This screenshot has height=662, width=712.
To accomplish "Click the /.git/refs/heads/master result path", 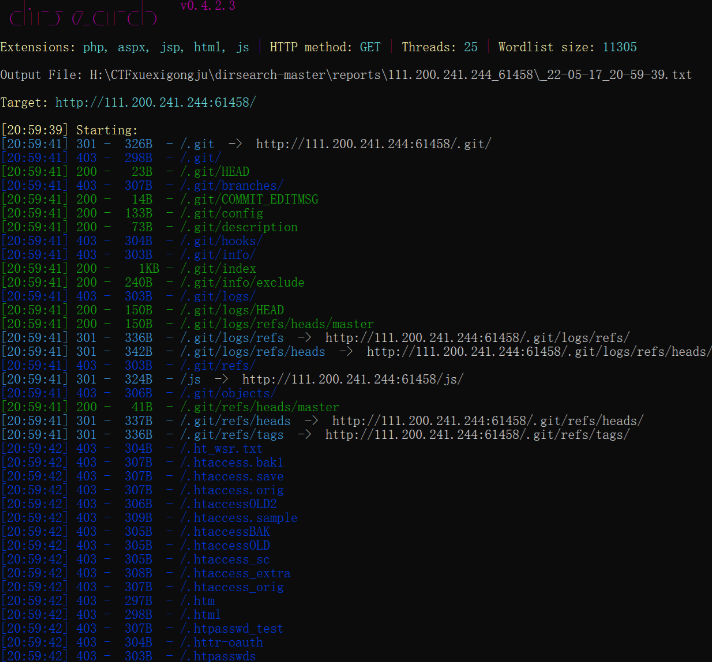I will (260, 408).
